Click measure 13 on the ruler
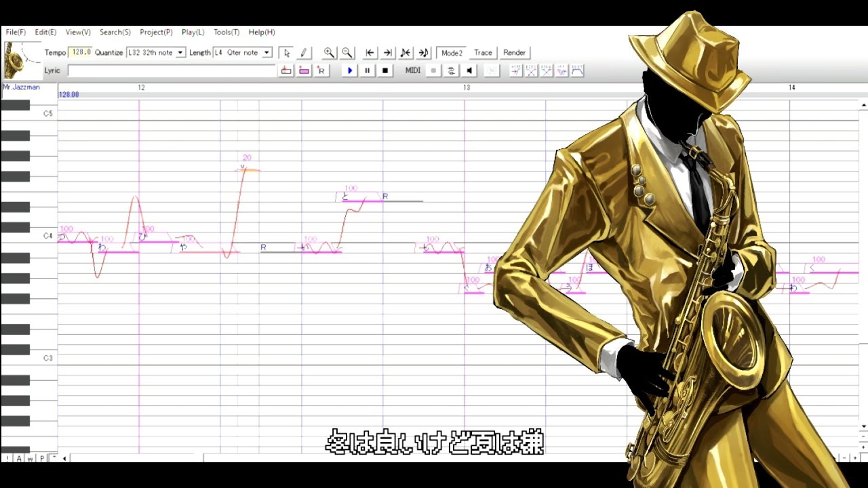 click(x=467, y=88)
